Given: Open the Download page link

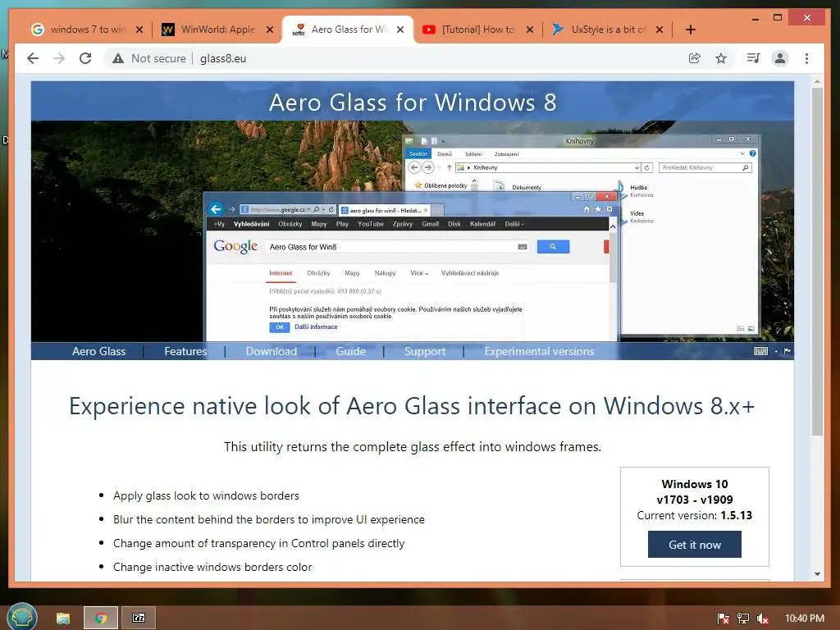Looking at the screenshot, I should 271,351.
